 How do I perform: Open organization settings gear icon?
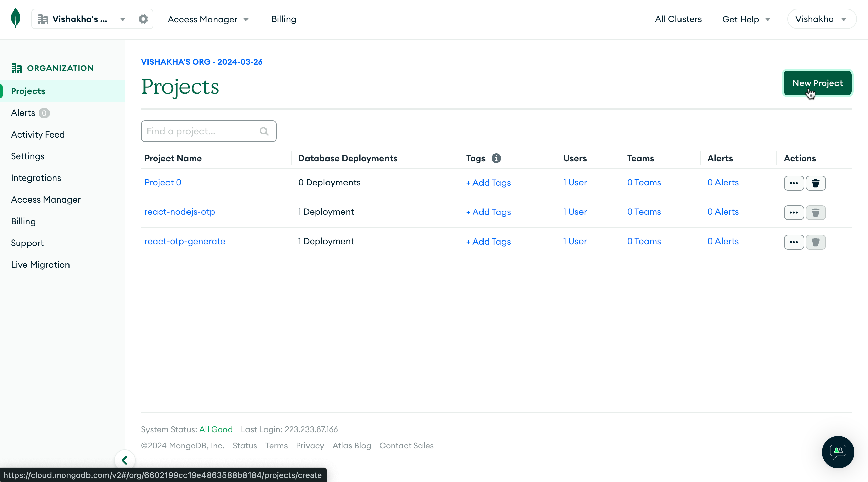[143, 19]
